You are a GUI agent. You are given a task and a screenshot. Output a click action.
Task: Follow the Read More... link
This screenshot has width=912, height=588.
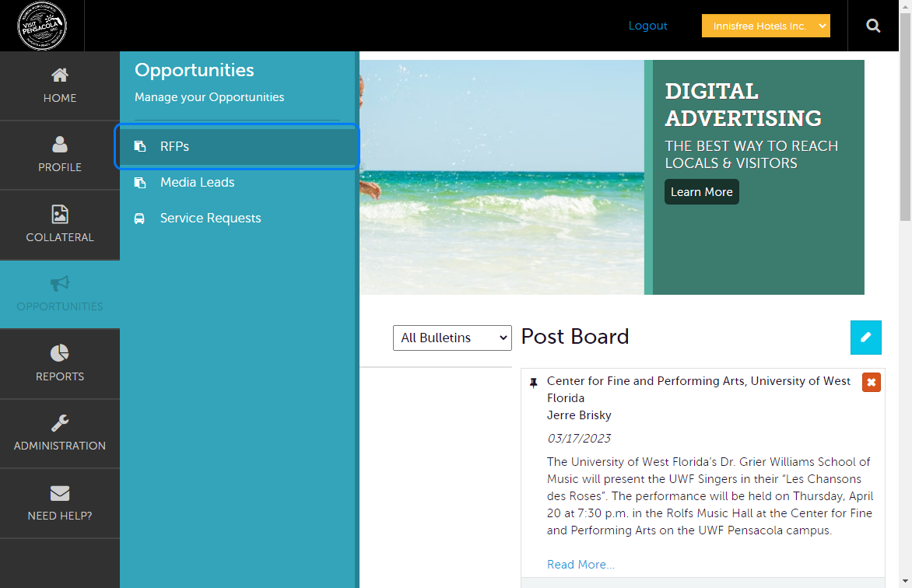tap(581, 565)
